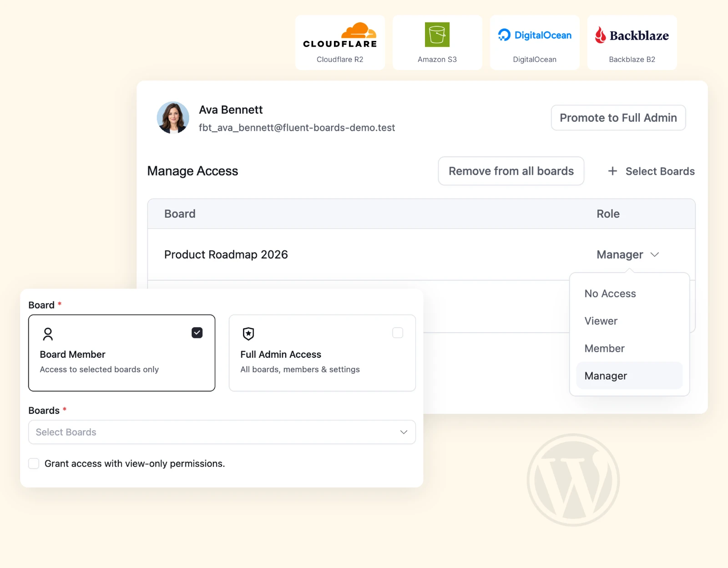Choose No Access from role menu
The width and height of the screenshot is (728, 568).
[x=629, y=294]
